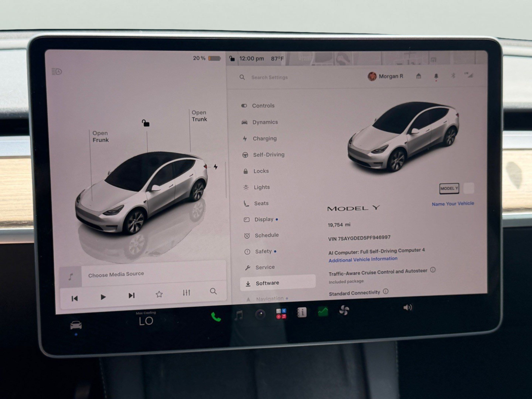Favorite the current media with the star

point(159,294)
